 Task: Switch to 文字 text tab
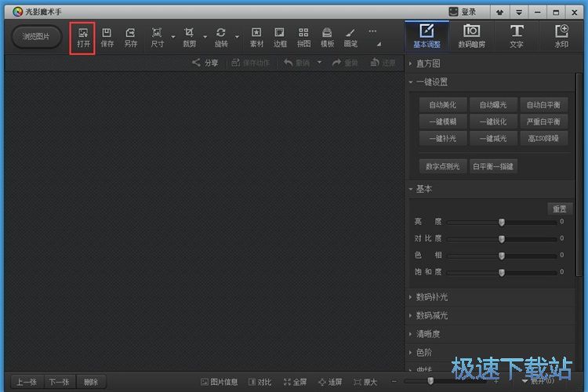(517, 36)
